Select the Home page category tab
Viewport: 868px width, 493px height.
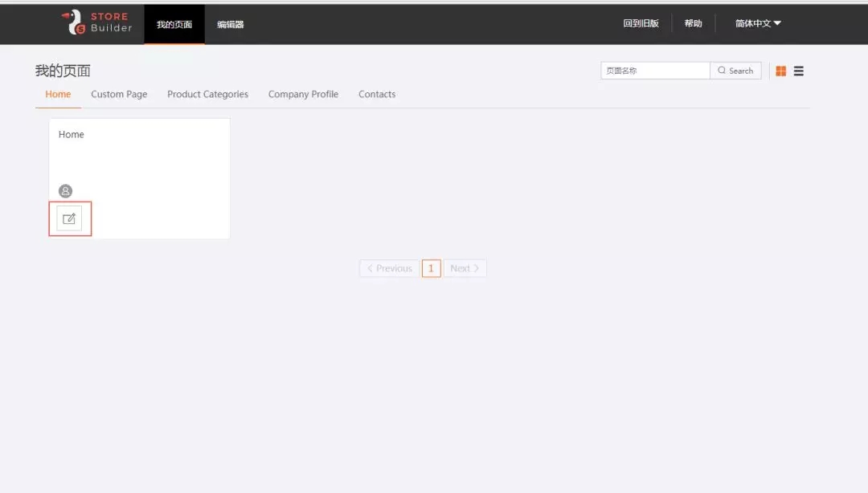coord(58,94)
